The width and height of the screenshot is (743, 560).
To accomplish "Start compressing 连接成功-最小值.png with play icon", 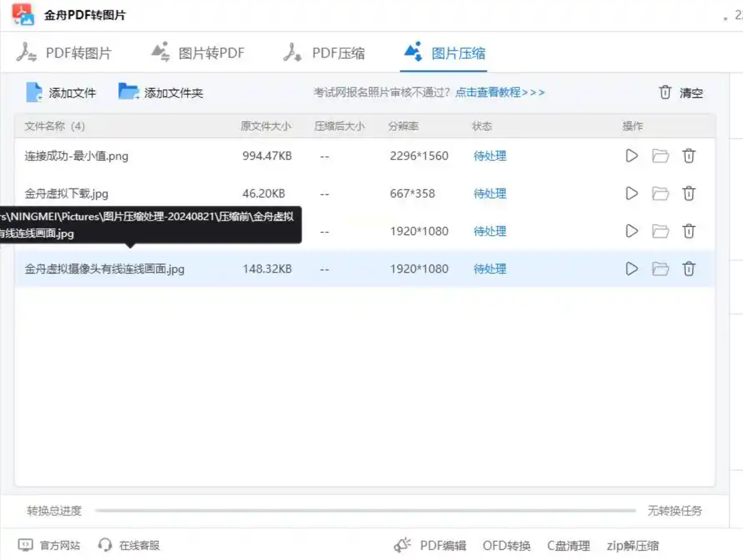I will (631, 156).
